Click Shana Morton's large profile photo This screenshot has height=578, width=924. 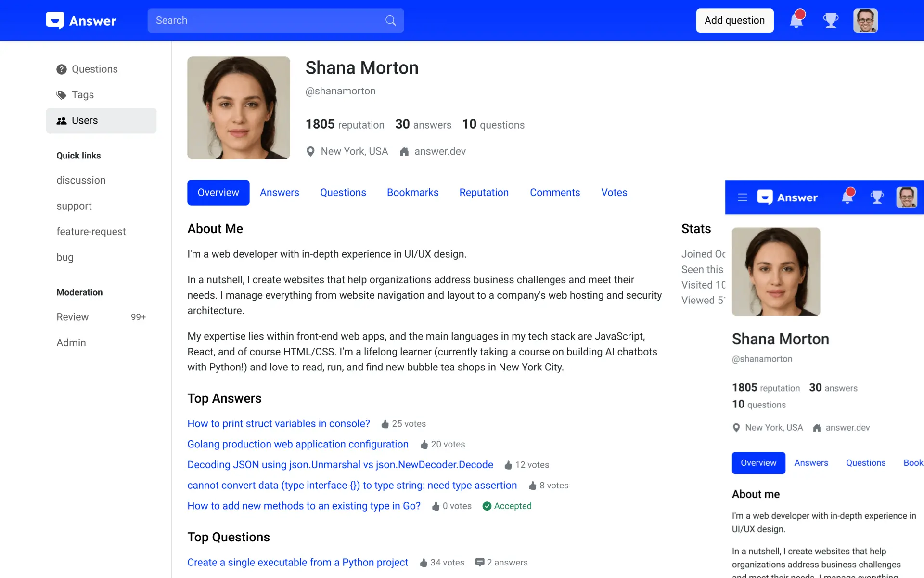pos(238,108)
